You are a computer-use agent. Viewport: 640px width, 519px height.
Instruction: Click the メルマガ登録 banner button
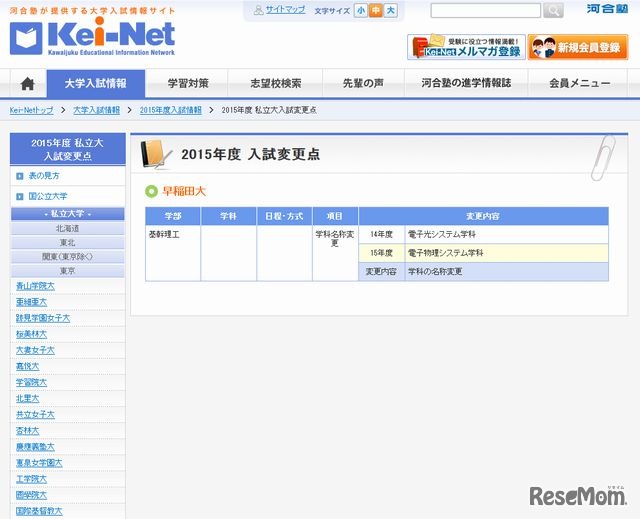tap(466, 47)
